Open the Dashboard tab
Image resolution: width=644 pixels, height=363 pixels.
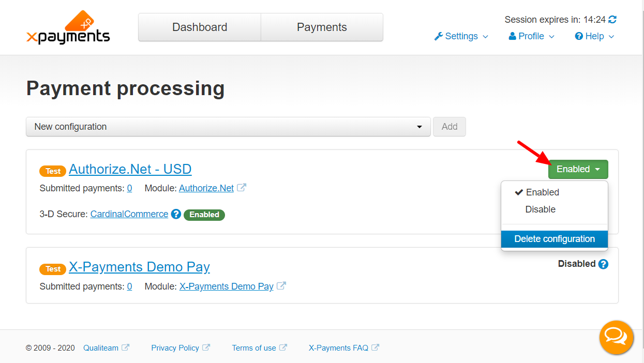pyautogui.click(x=200, y=27)
